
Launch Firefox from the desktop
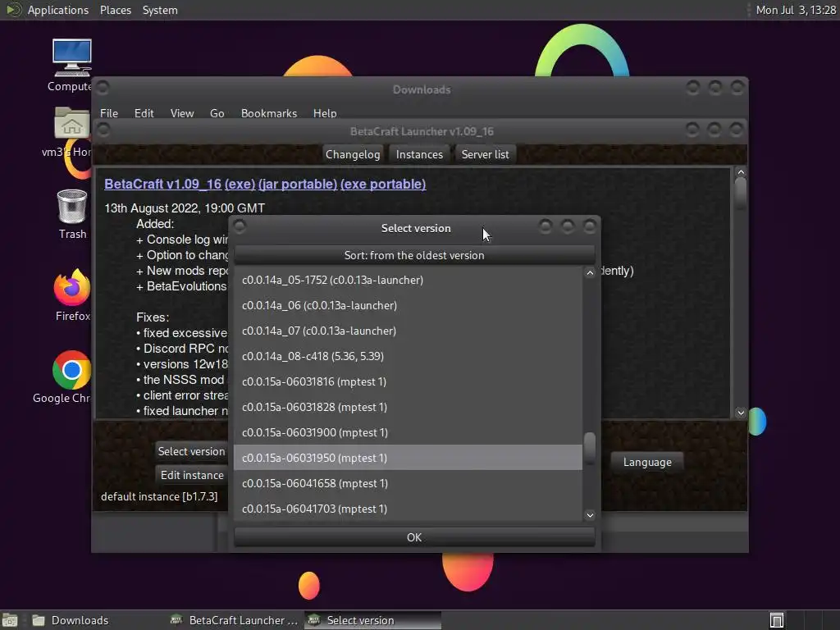72,287
